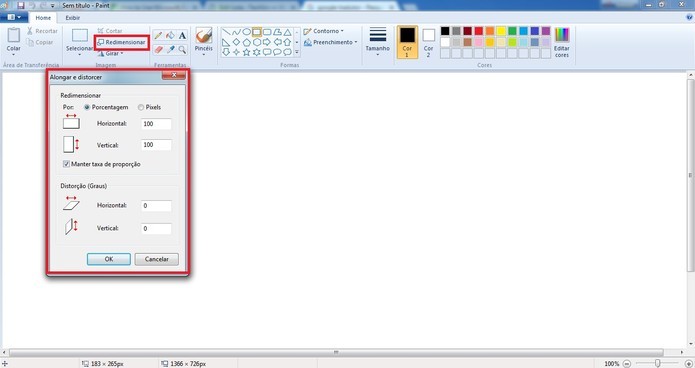Click OK in Alongar e distorcer dialog
This screenshot has width=695, height=368.
(x=109, y=259)
